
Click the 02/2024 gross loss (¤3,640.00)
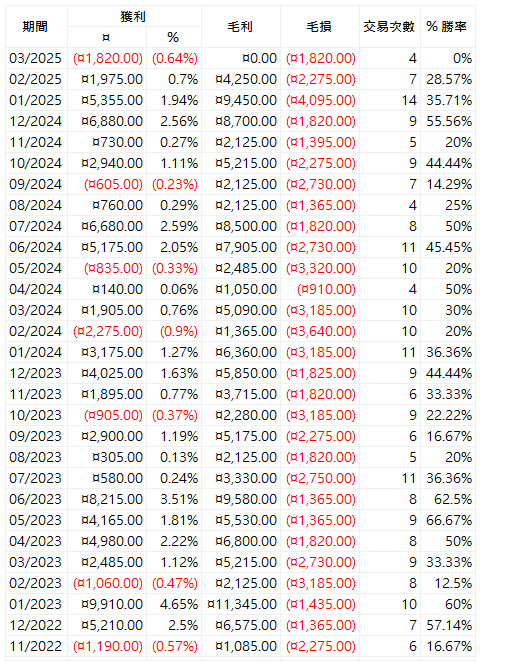[321, 331]
